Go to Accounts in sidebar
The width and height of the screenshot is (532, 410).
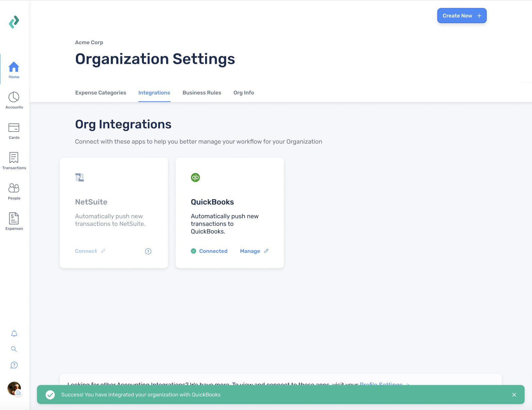14,100
